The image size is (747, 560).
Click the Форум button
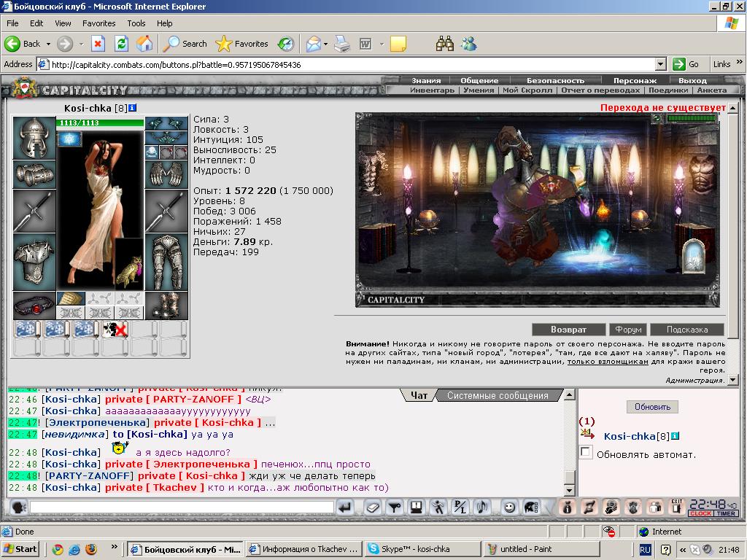pos(628,330)
